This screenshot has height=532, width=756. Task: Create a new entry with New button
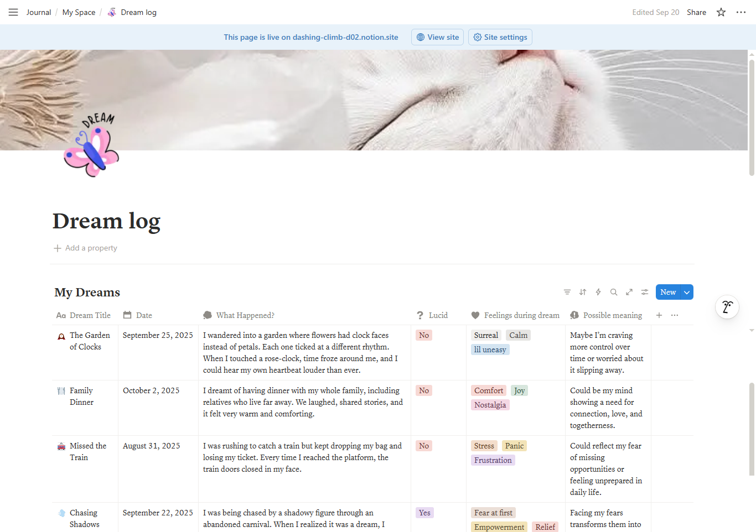(668, 292)
